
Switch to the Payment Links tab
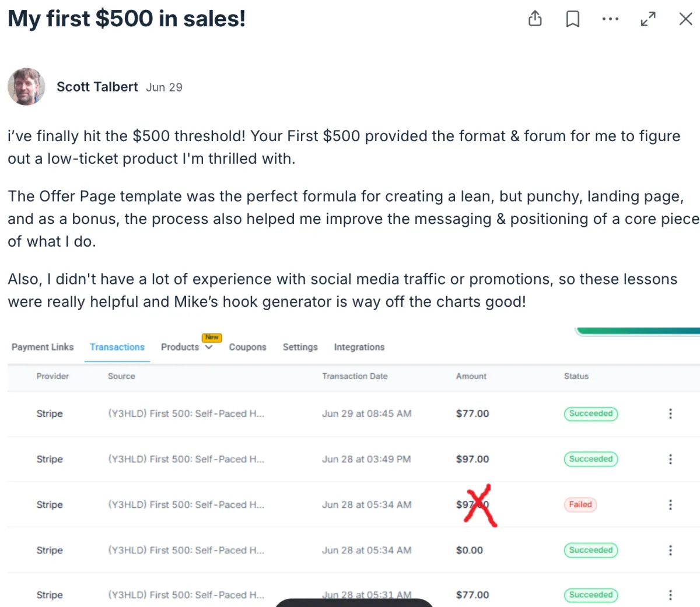(x=43, y=347)
